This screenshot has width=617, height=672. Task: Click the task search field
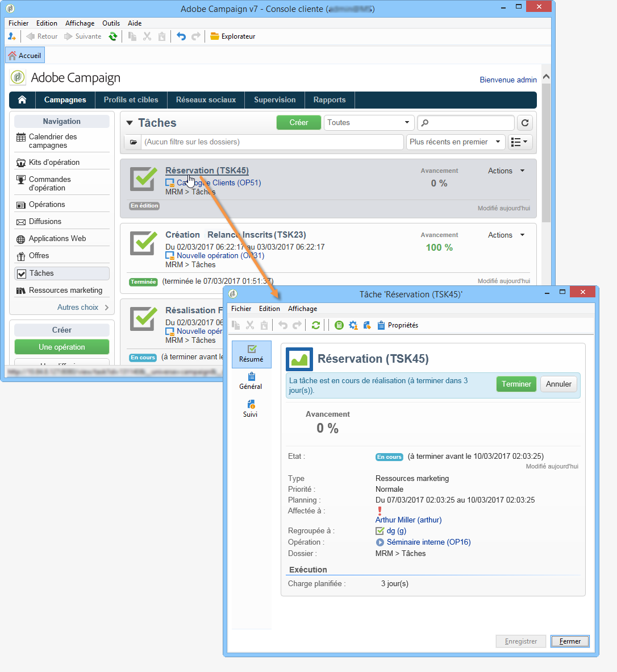[x=465, y=123]
